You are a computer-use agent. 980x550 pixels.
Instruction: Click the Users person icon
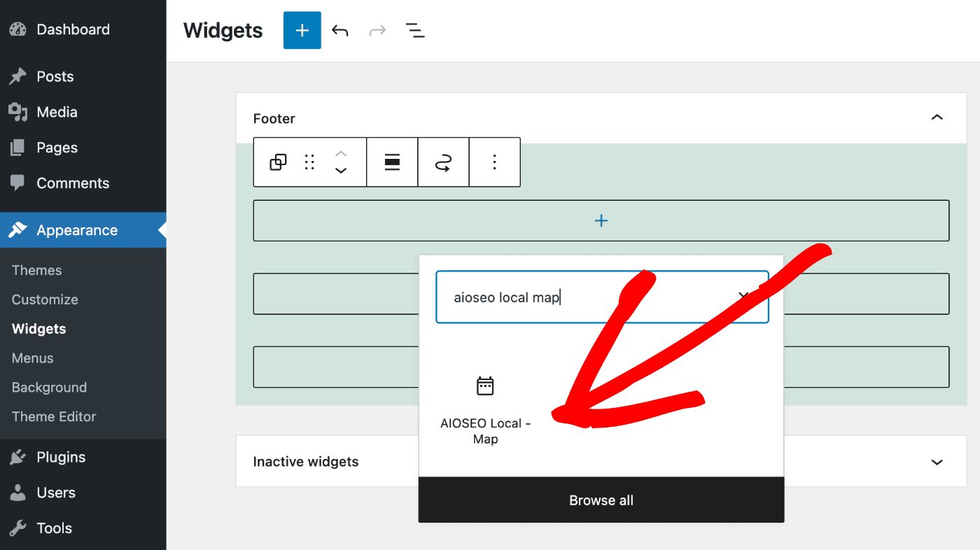click(17, 493)
